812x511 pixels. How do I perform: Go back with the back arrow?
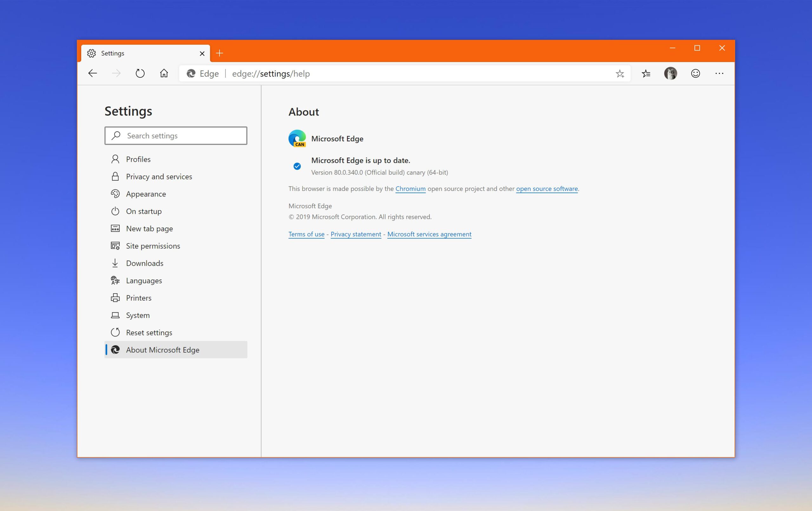(92, 73)
